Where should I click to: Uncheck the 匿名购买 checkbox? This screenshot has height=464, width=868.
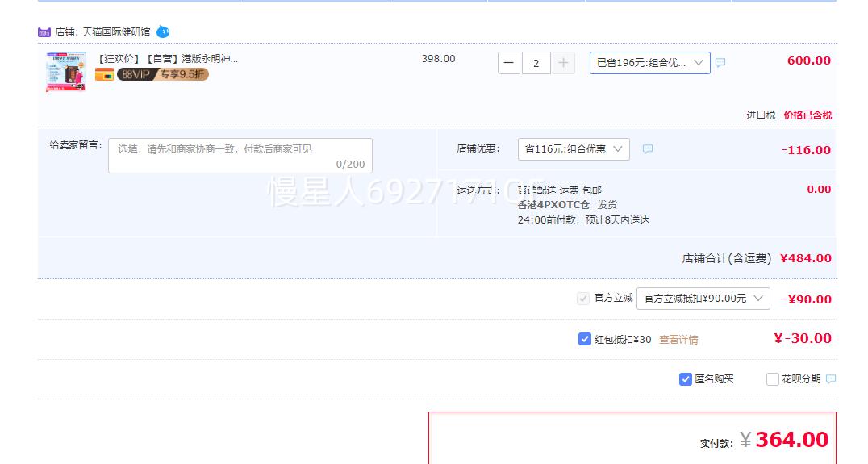[686, 379]
